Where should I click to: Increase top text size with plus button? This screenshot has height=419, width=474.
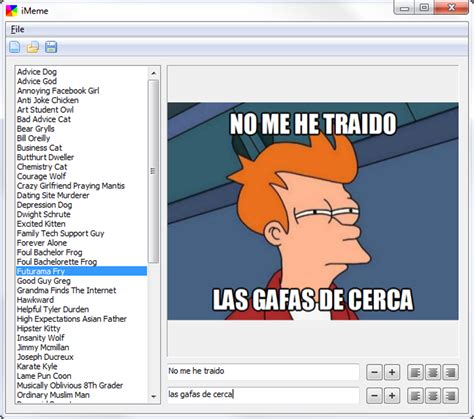(x=392, y=372)
